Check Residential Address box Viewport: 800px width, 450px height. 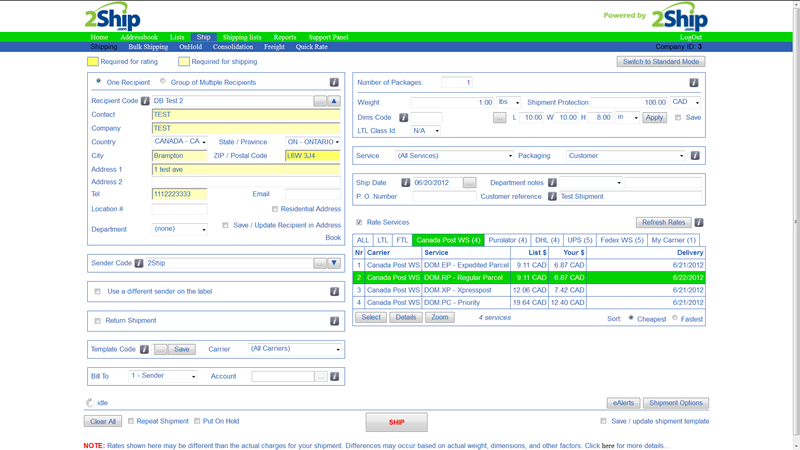275,209
